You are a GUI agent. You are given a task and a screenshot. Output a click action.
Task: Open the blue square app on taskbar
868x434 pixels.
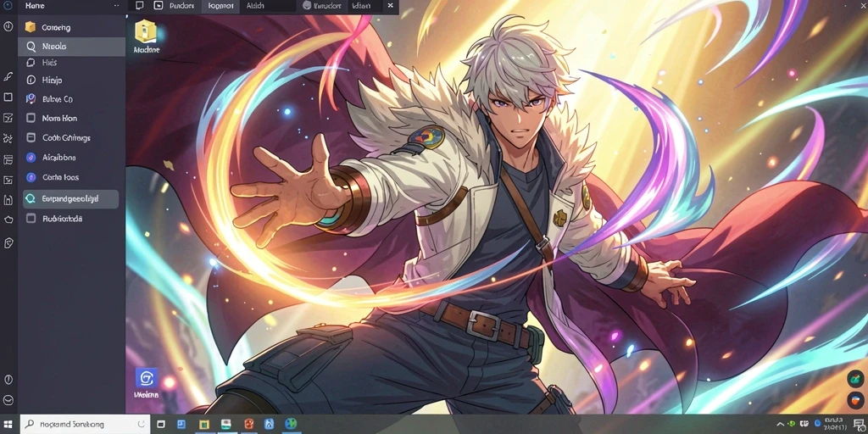(181, 425)
